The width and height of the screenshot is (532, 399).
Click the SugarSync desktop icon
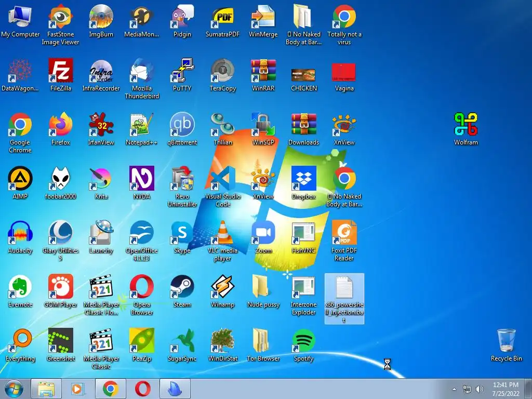[182, 345]
